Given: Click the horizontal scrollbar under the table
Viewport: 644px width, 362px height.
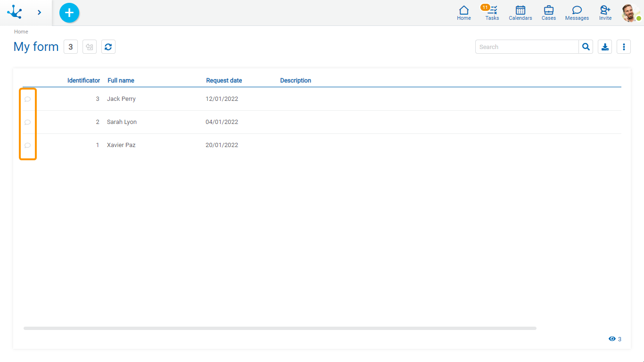Looking at the screenshot, I should coord(280,328).
